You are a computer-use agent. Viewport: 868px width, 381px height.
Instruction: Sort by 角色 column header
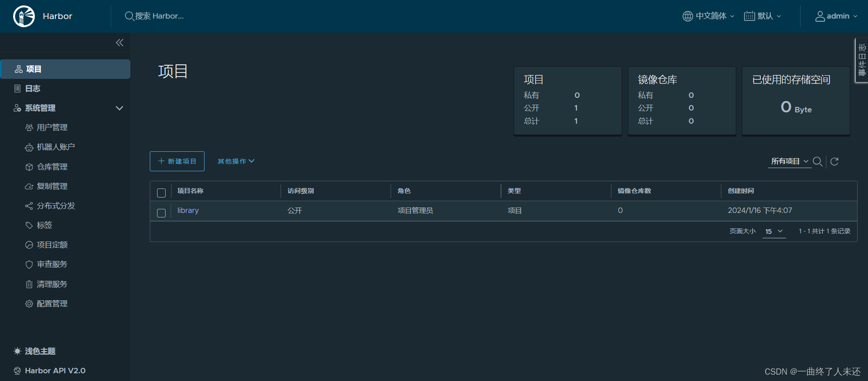point(404,191)
